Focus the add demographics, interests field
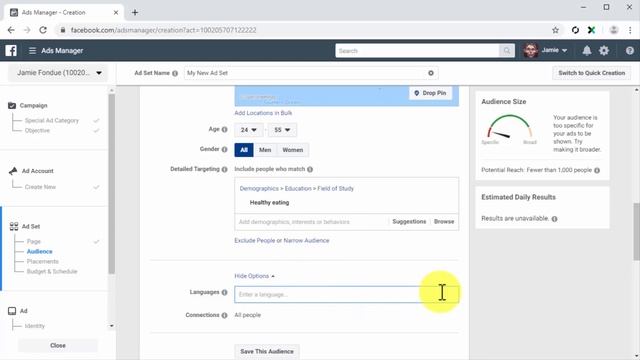 311,222
